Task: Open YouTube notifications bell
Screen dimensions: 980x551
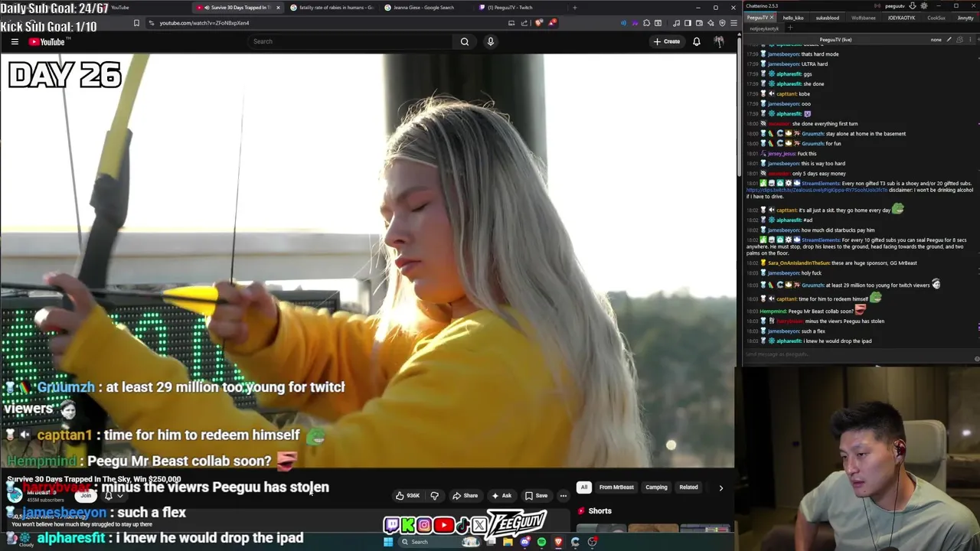Action: click(697, 41)
